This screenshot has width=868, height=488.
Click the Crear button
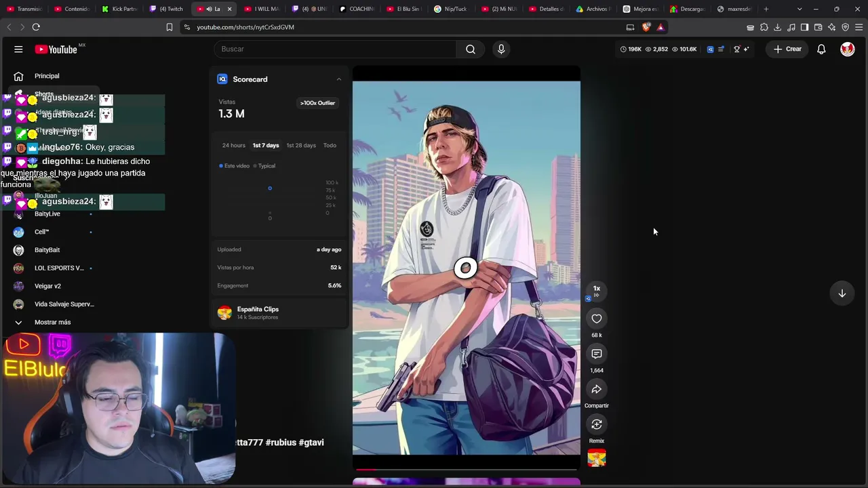point(787,49)
